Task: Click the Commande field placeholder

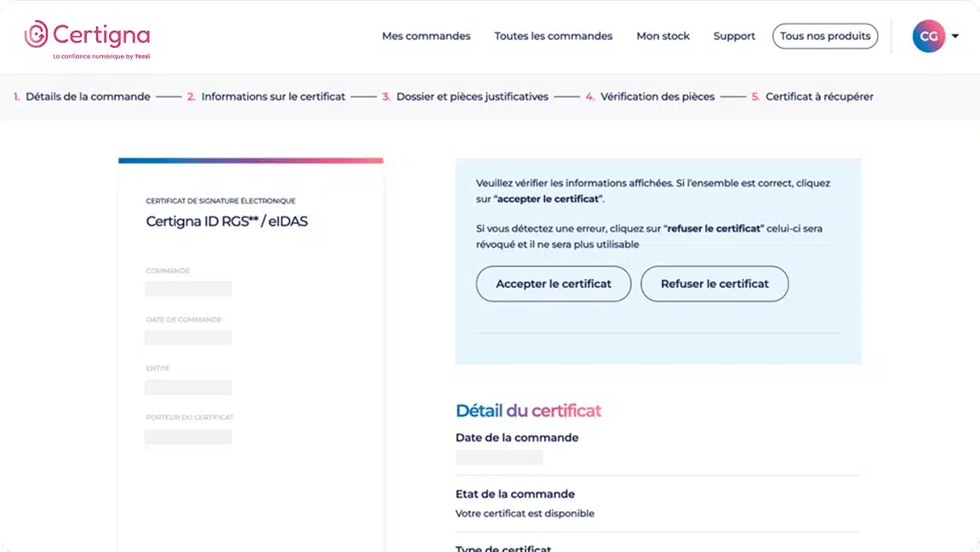Action: tap(188, 289)
